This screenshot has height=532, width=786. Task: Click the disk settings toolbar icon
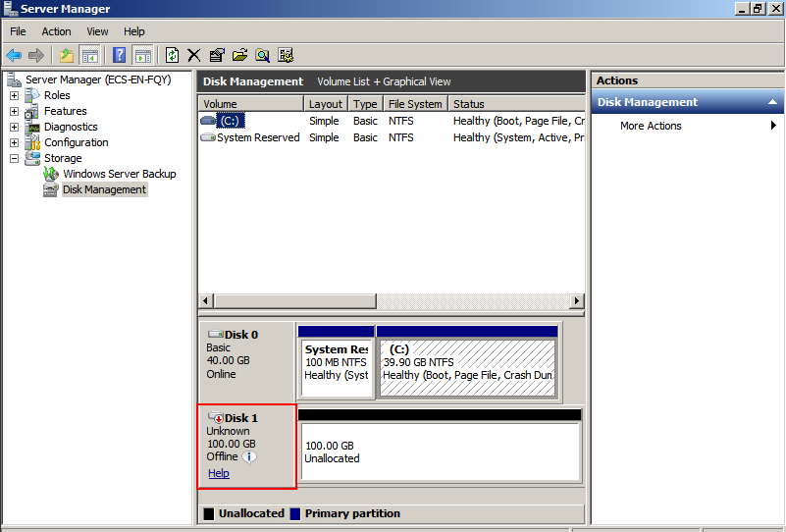coord(286,55)
